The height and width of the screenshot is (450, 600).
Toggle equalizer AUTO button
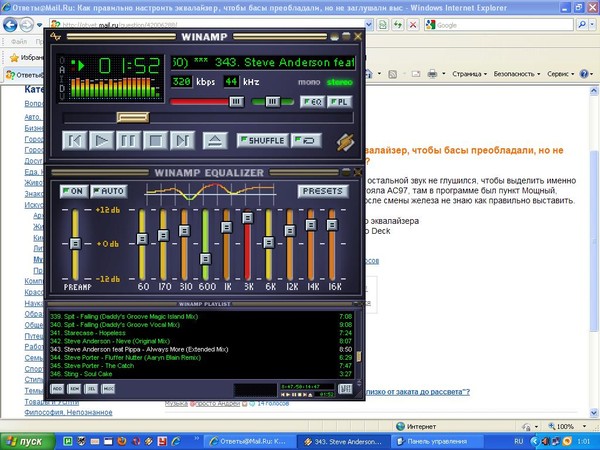109,191
